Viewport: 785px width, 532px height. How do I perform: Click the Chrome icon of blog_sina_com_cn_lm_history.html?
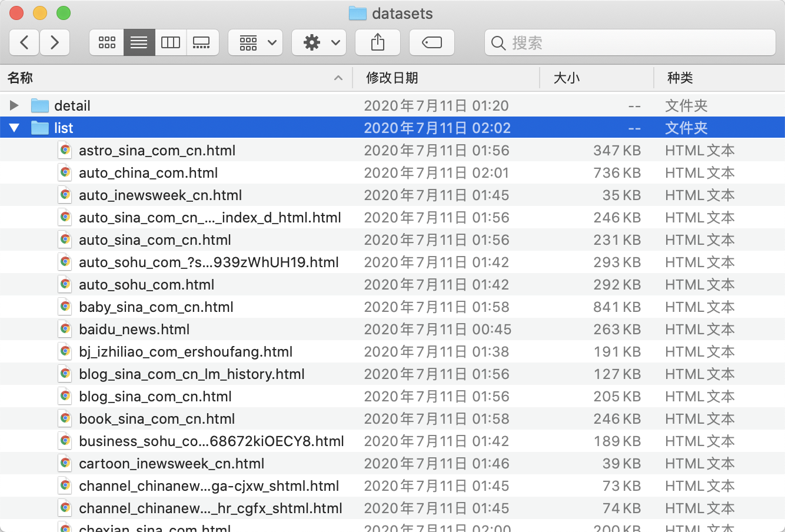click(65, 374)
